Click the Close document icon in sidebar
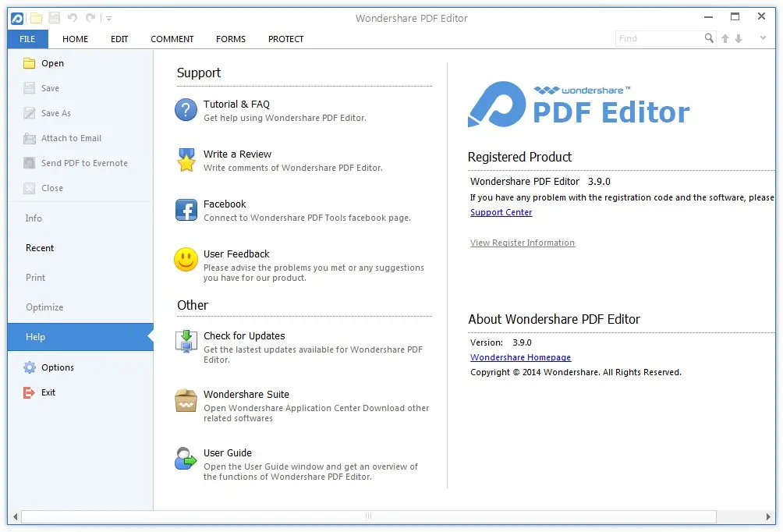The width and height of the screenshot is (783, 532). [x=30, y=188]
